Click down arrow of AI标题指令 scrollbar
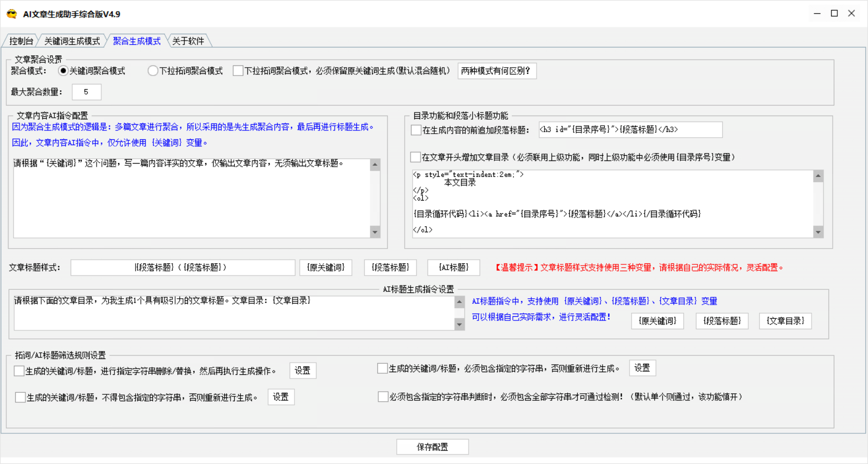868x464 pixels. [460, 325]
